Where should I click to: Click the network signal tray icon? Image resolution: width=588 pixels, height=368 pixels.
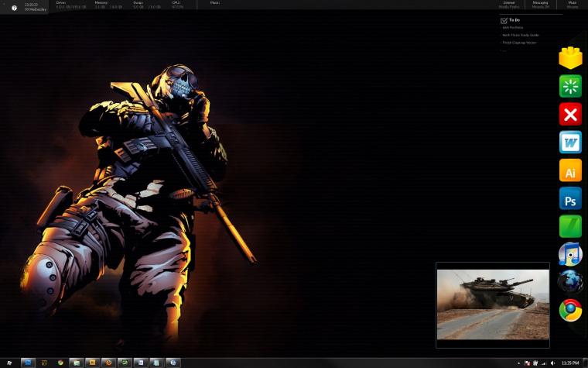pos(544,363)
